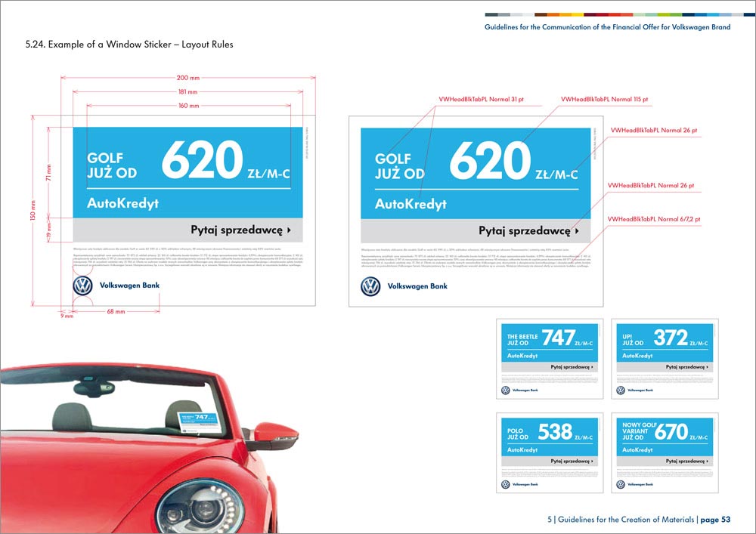
Task: Click the VW logo in the dimensioned sticker
Action: [x=82, y=286]
